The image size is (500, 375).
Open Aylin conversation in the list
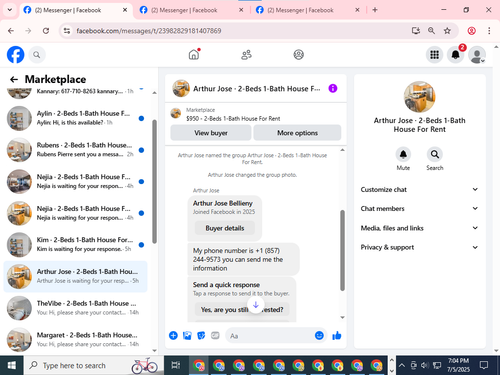75,118
